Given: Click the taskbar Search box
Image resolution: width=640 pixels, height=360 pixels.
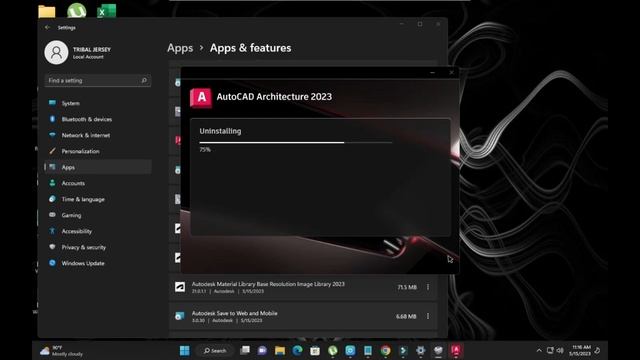Looking at the screenshot, I should 215,351.
